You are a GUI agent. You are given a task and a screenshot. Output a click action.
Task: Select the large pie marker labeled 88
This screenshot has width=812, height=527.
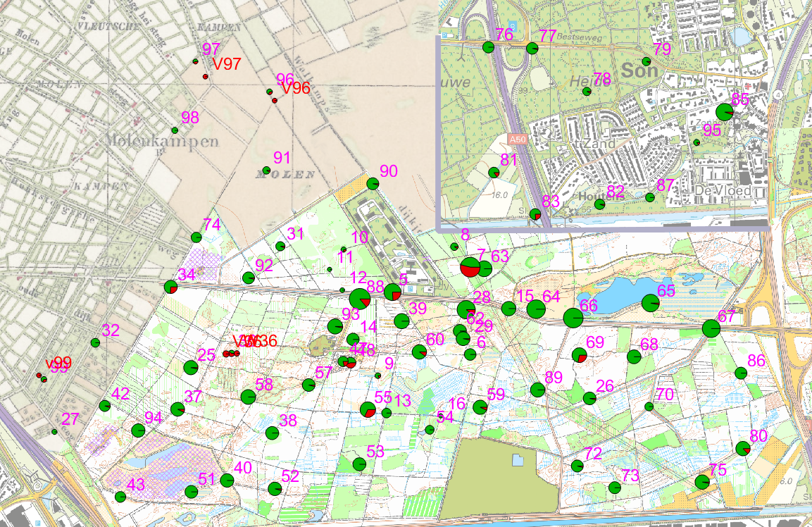click(359, 299)
